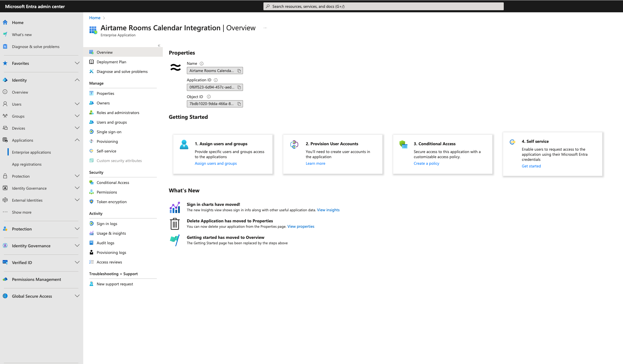Click the New support request icon

(x=92, y=284)
